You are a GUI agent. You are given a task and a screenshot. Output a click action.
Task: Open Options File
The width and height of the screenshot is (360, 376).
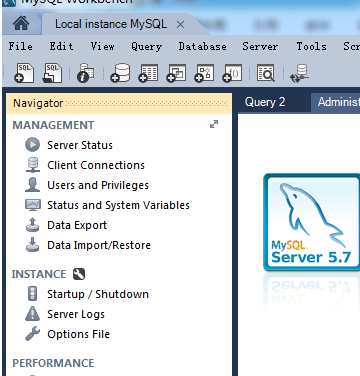tap(78, 334)
